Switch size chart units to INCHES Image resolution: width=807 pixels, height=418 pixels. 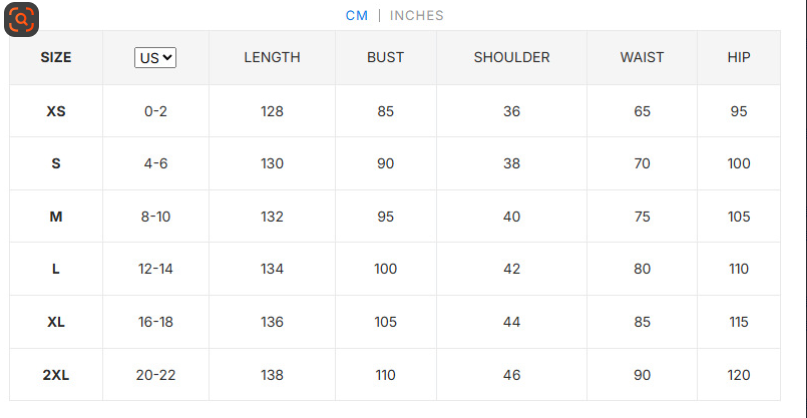click(x=416, y=15)
